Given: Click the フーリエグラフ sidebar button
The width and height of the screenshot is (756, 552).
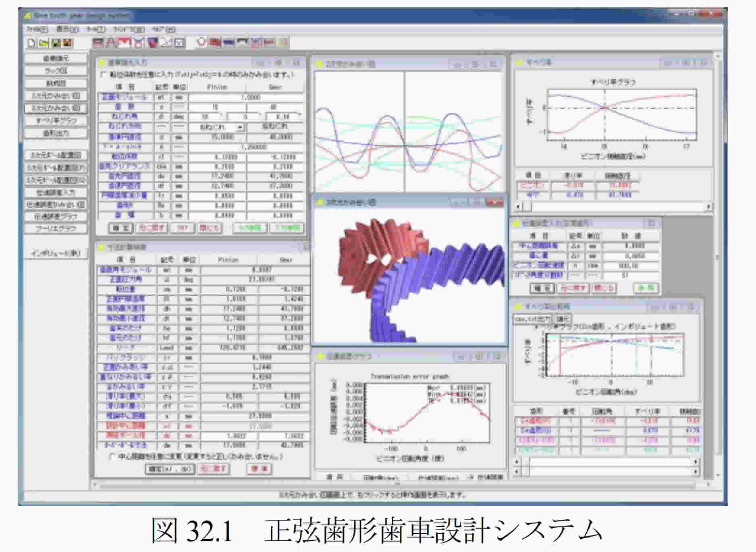Looking at the screenshot, I should pos(56,228).
